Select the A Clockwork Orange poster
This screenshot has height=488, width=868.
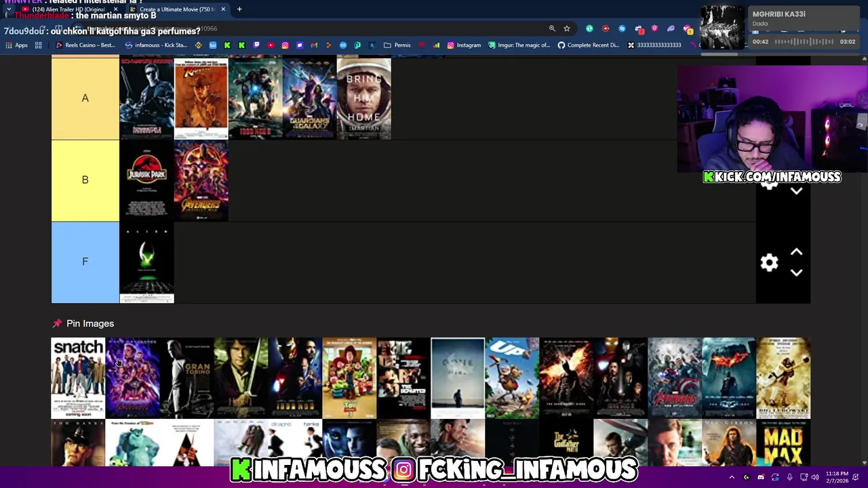[x=186, y=443]
